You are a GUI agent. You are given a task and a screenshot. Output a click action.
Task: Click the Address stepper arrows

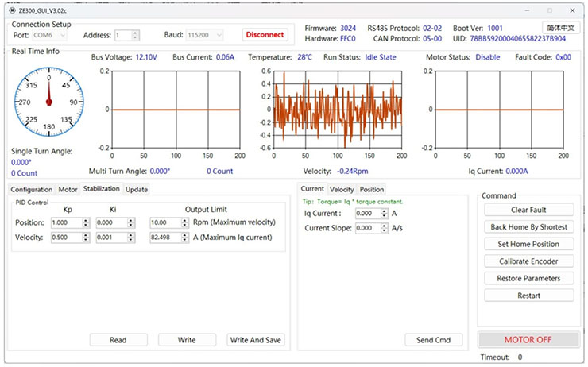135,35
